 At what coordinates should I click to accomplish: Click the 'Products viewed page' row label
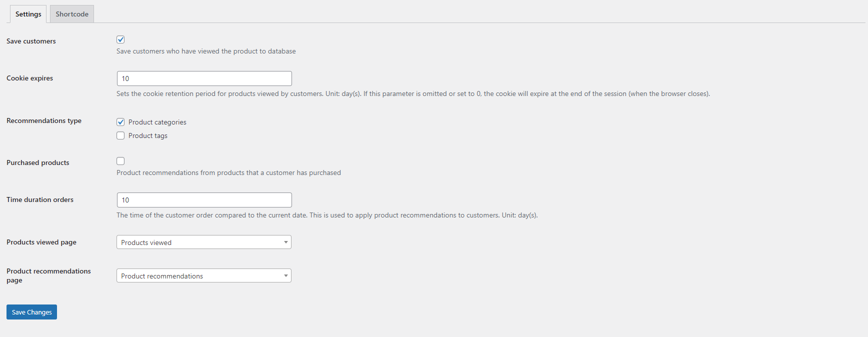(41, 242)
